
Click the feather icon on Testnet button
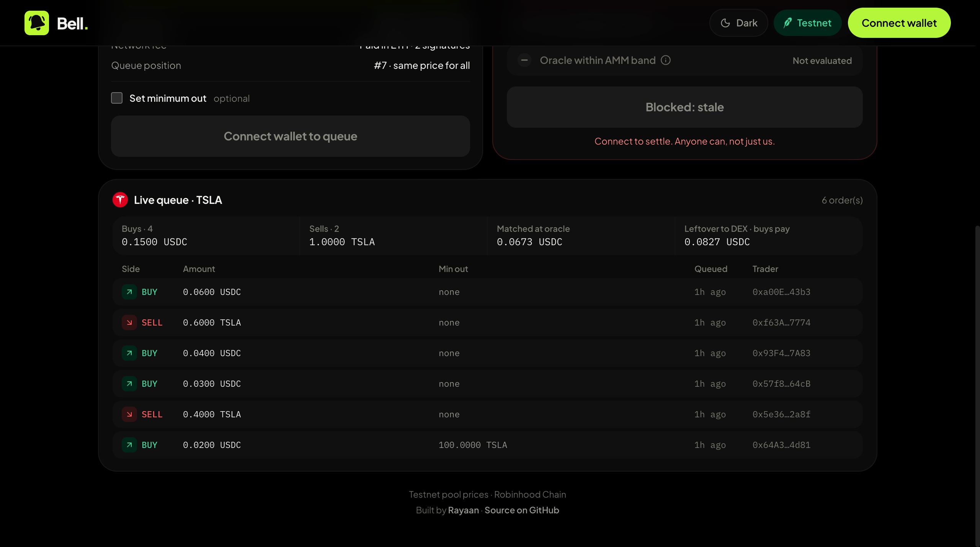tap(787, 23)
